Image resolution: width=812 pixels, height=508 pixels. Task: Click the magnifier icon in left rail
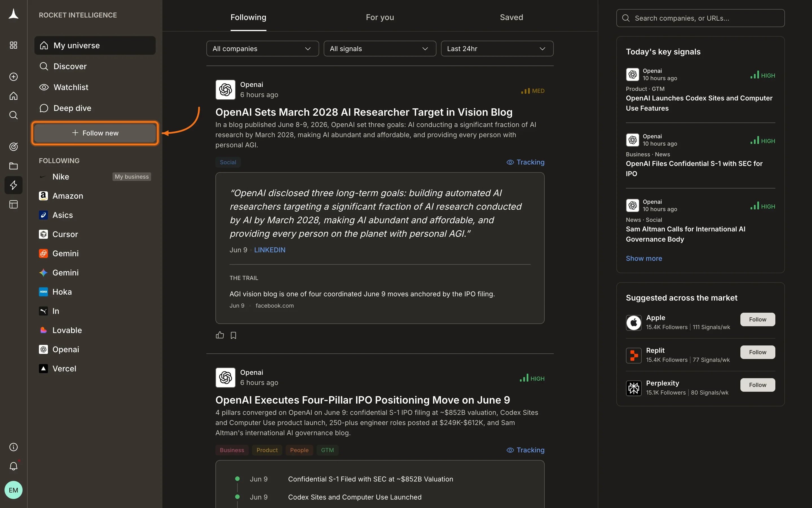pyautogui.click(x=14, y=115)
